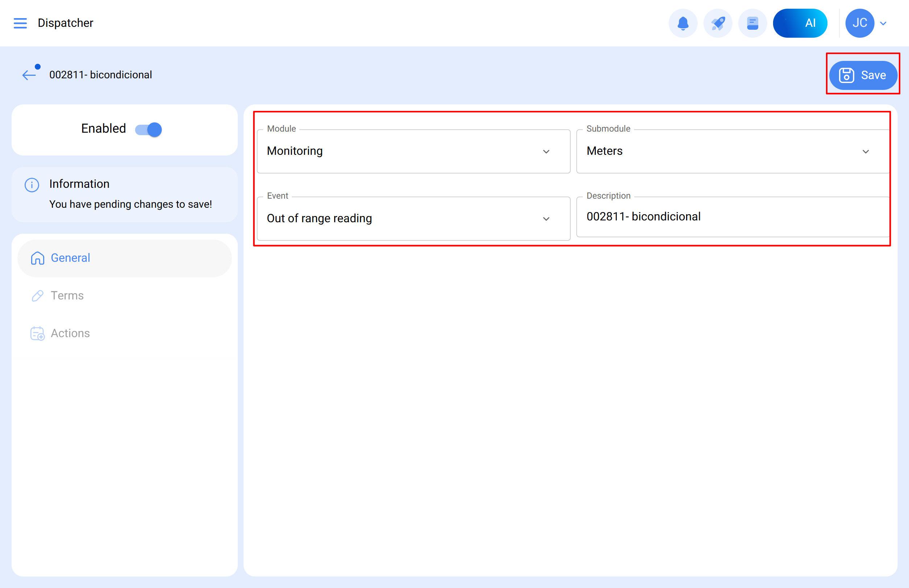Switch to the Terms section
The width and height of the screenshot is (909, 588).
(x=67, y=295)
